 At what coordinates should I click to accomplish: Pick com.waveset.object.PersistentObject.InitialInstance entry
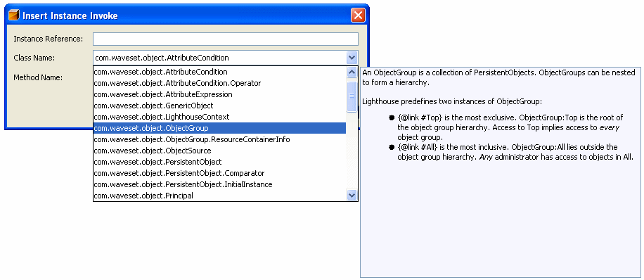click(220, 184)
